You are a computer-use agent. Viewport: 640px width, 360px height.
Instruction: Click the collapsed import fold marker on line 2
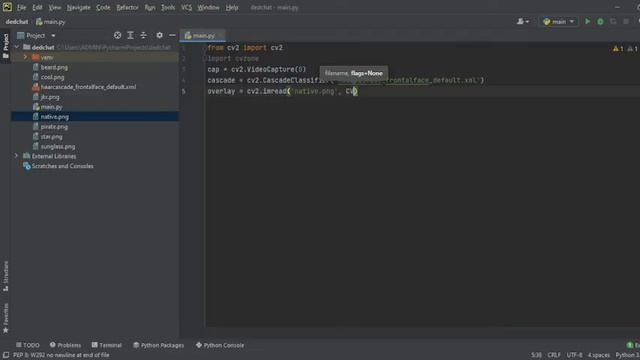tap(204, 59)
